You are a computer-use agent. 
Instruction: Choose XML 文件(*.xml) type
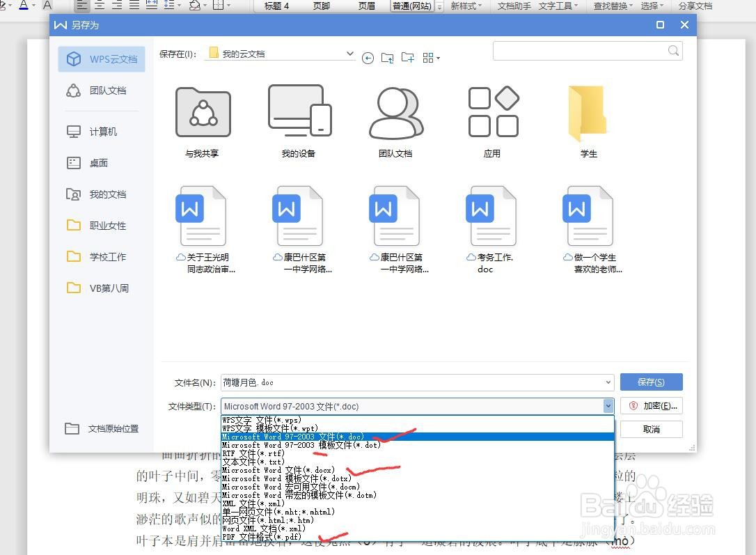pyautogui.click(x=418, y=503)
